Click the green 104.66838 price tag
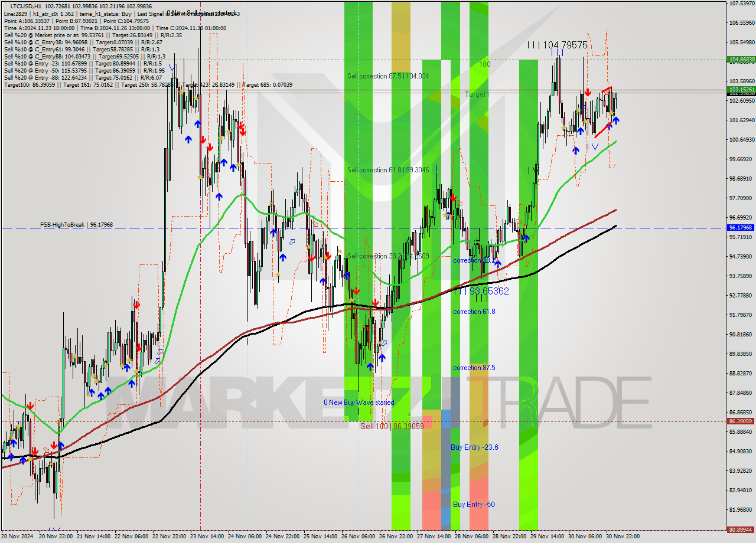The image size is (756, 543). coord(741,60)
